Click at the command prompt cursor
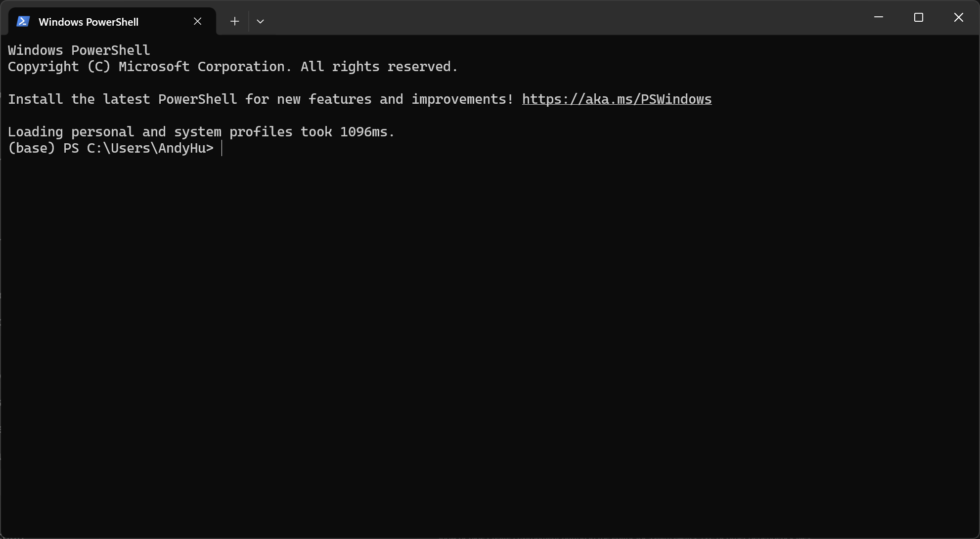Image resolution: width=980 pixels, height=539 pixels. (222, 148)
